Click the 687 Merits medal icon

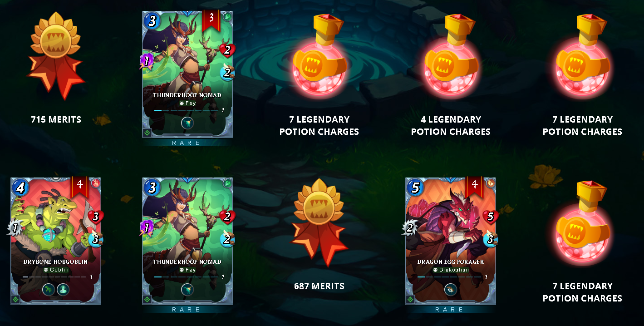click(x=320, y=222)
